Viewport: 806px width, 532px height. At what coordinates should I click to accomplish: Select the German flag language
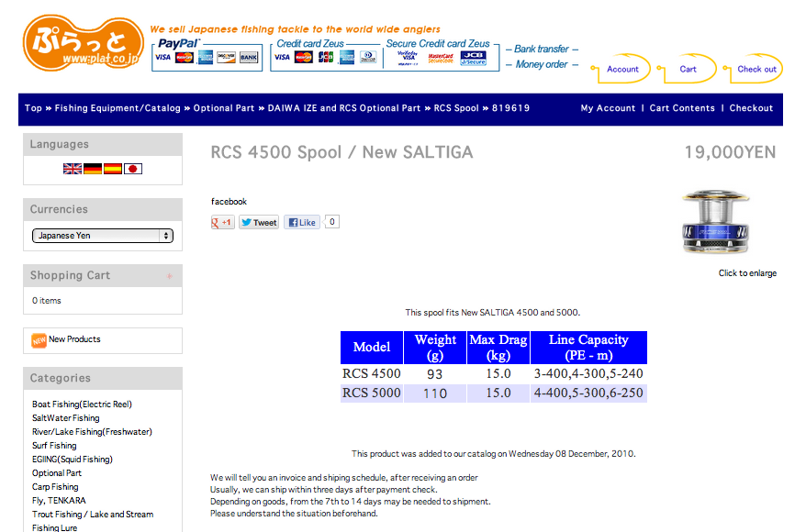[x=93, y=169]
